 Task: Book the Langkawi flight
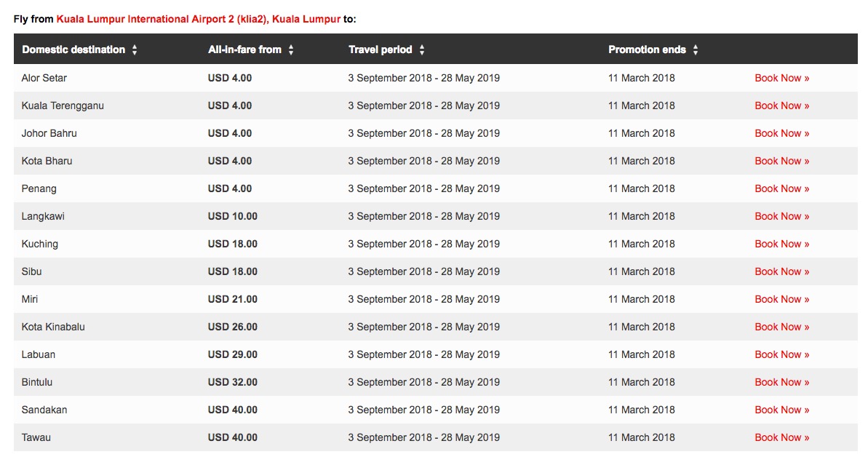pos(781,217)
